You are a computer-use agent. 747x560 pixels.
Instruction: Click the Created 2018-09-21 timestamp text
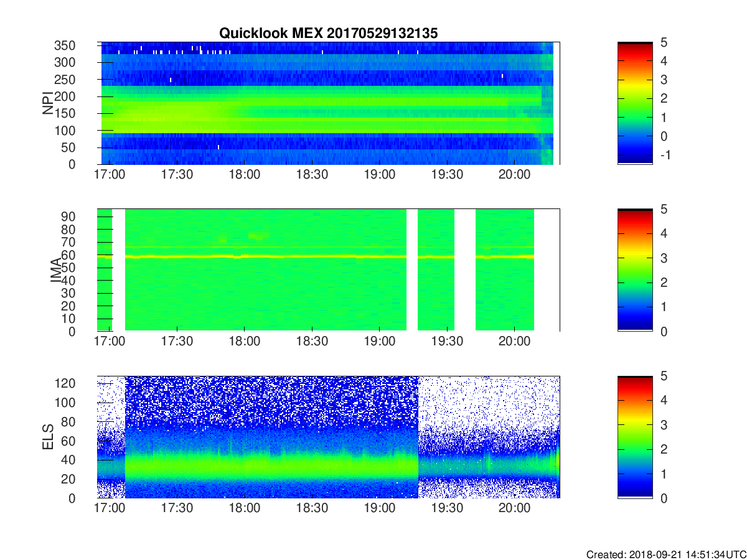pos(666,554)
